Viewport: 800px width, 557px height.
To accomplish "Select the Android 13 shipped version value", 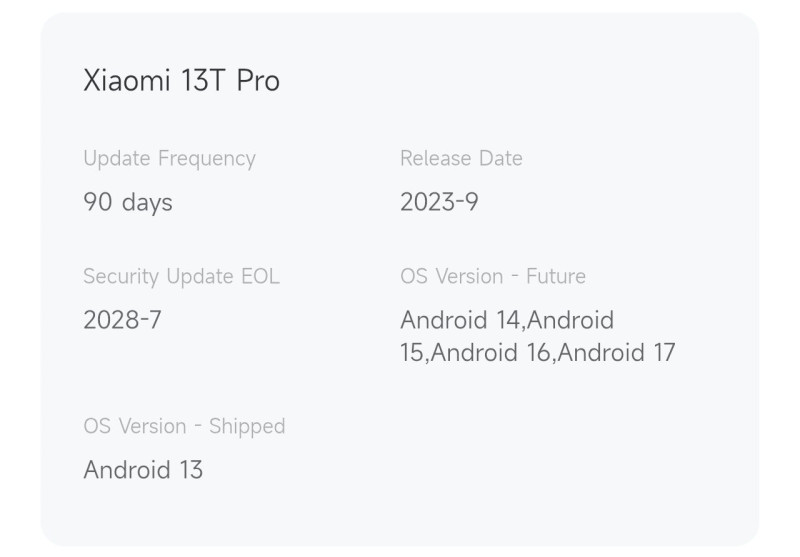I will tap(143, 470).
